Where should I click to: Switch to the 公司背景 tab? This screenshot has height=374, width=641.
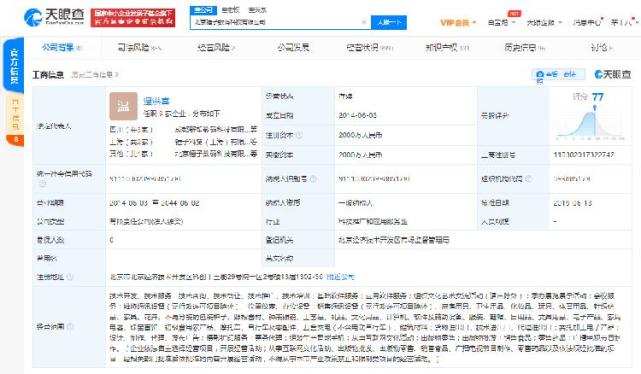[x=62, y=47]
